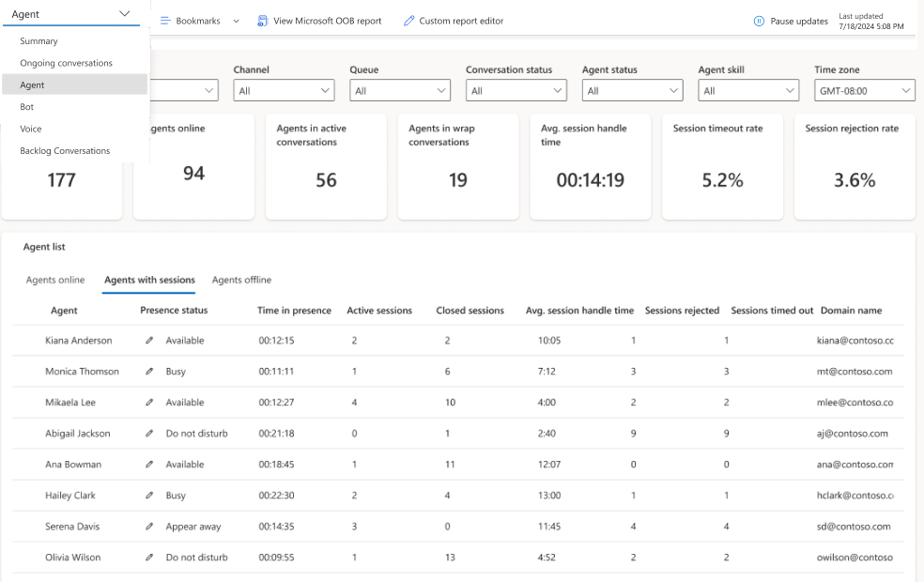Viewport: 924px width, 582px height.
Task: Click the Agents online 94 card
Action: 193,167
